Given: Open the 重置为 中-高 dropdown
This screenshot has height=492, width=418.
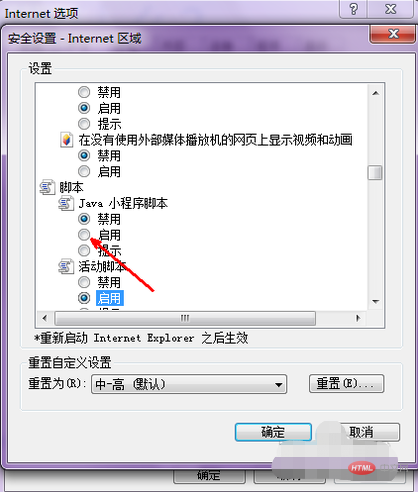Looking at the screenshot, I should click(x=189, y=384).
